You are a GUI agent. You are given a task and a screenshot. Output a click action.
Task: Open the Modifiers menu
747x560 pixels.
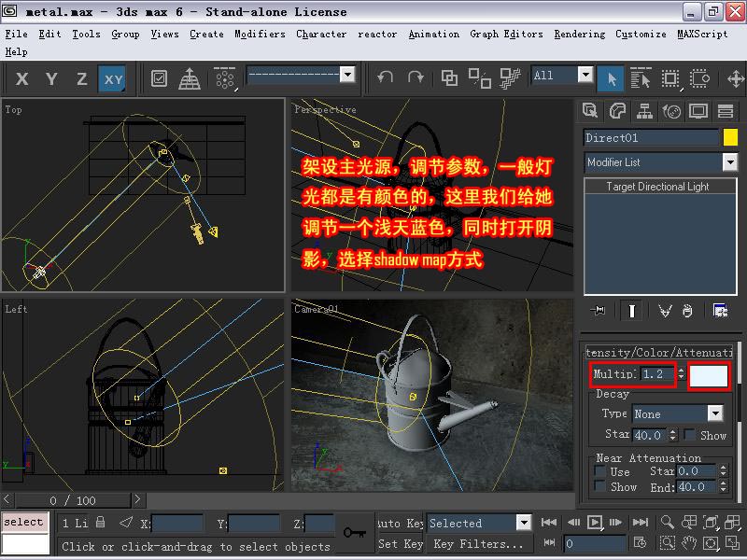260,34
